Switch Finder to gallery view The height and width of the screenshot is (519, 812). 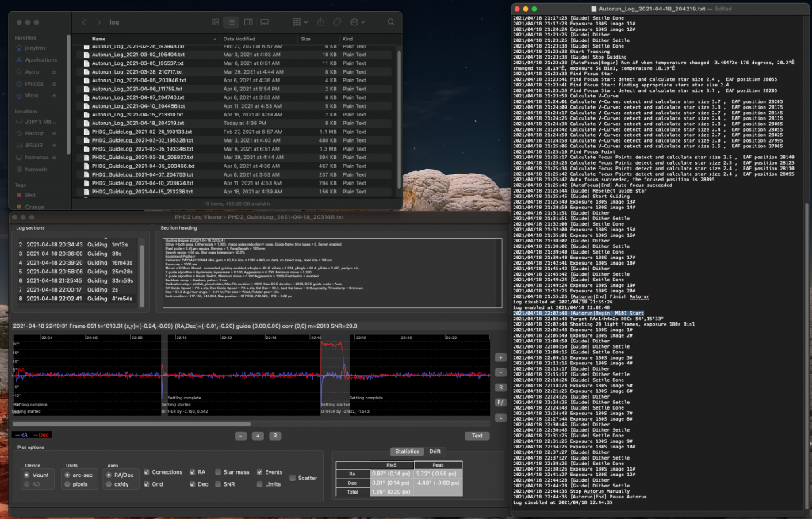click(265, 22)
